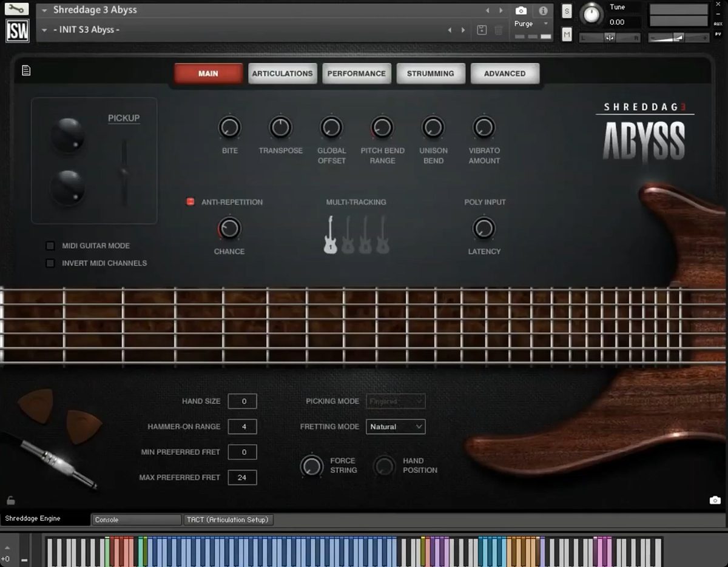Toggle the Anti-Repetition red switch
The height and width of the screenshot is (567, 728).
190,202
